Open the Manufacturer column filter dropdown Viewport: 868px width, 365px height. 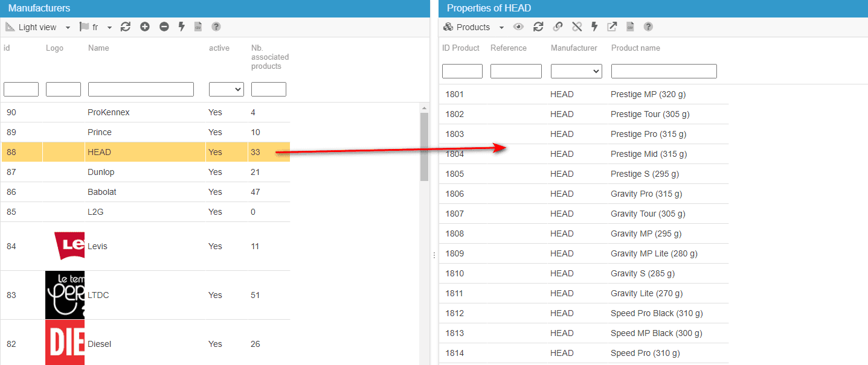[576, 71]
